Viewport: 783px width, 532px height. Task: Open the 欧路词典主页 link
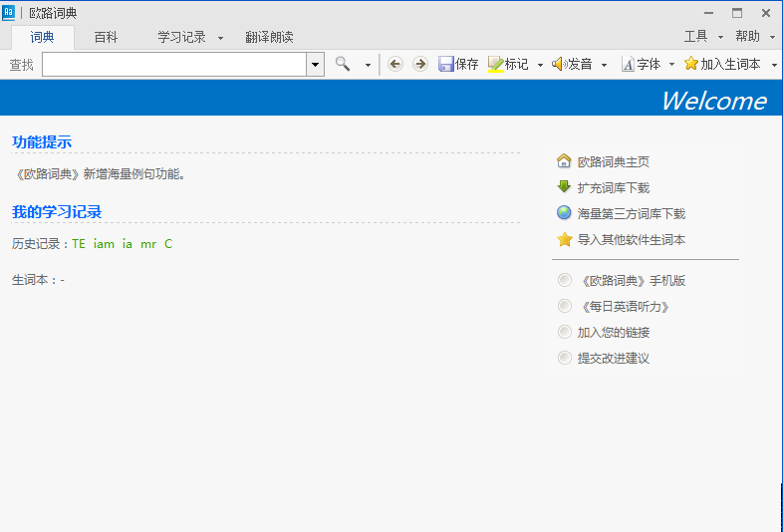tap(614, 161)
